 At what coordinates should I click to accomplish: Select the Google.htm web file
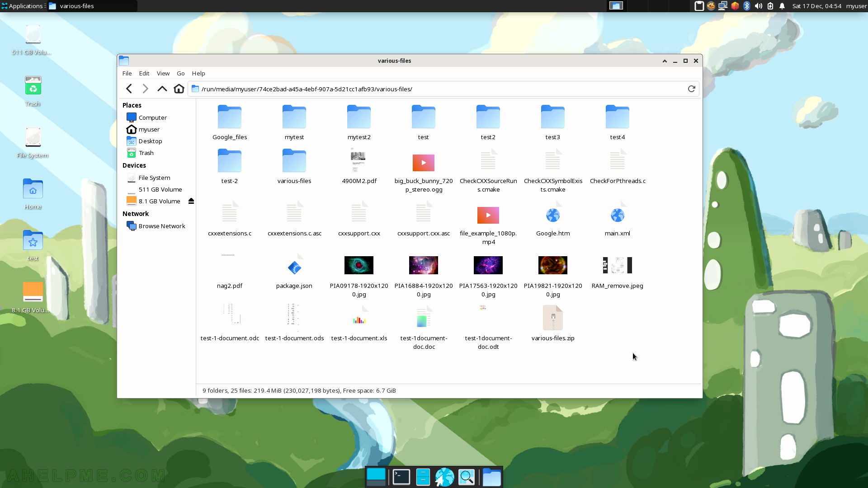coord(552,213)
